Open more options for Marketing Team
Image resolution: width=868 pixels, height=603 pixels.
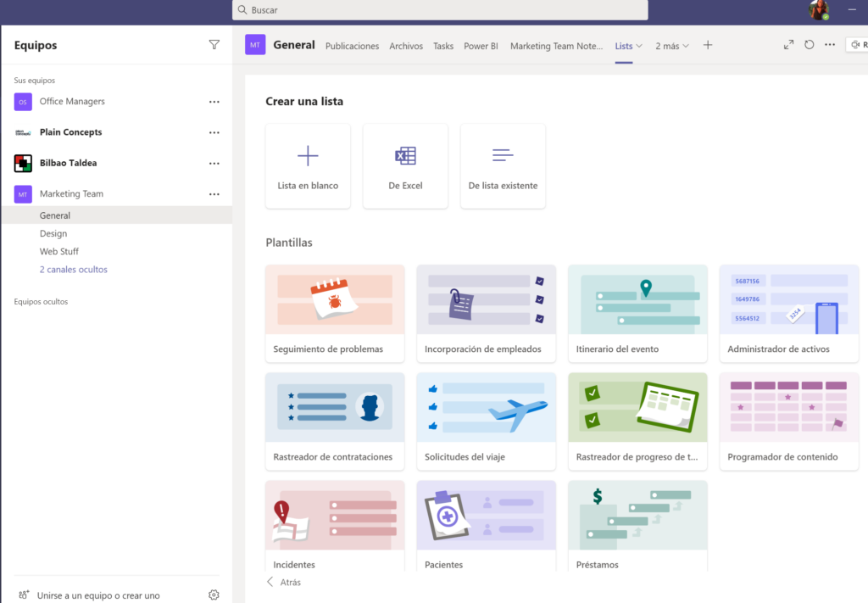coord(214,194)
